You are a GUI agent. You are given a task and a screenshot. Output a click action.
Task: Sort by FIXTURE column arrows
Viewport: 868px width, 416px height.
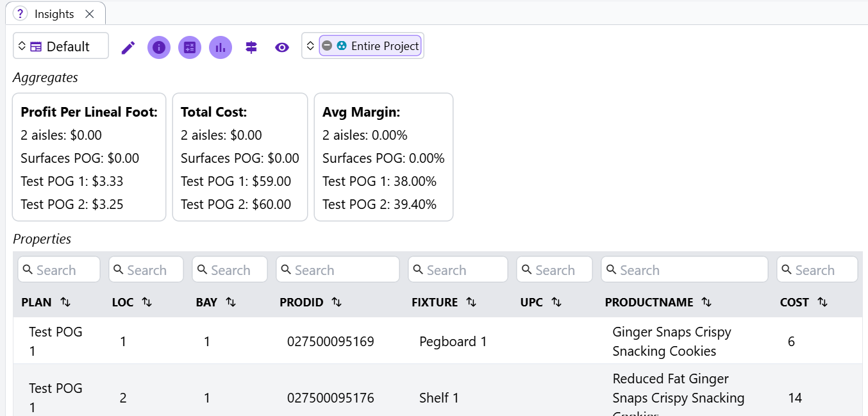click(471, 302)
